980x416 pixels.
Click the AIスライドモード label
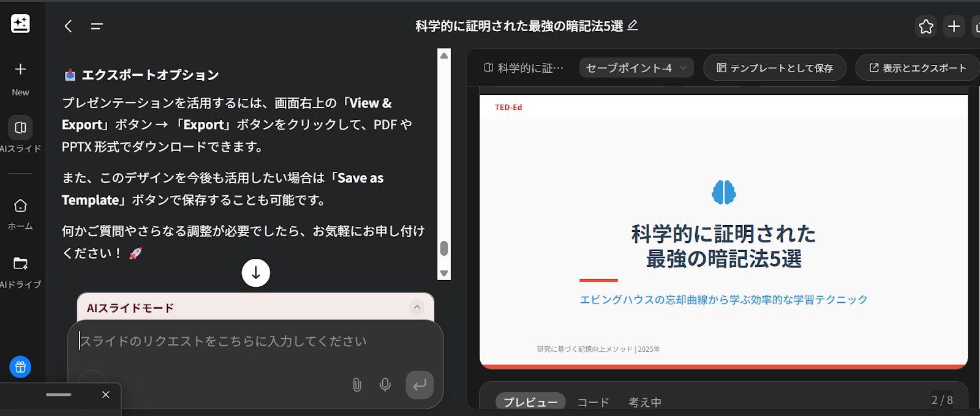pos(130,308)
